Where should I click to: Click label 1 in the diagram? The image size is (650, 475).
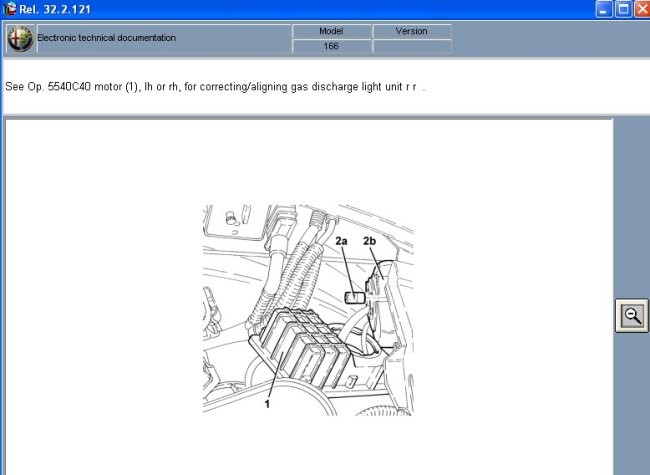(267, 404)
